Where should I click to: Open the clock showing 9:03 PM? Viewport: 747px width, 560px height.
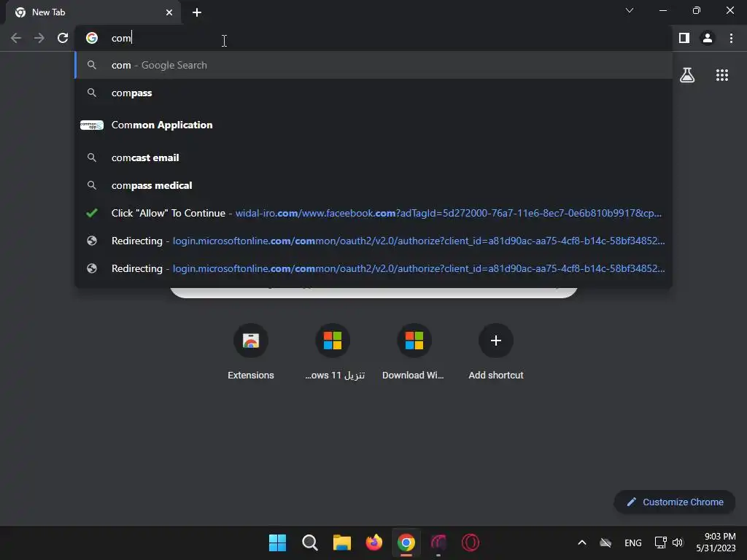point(716,542)
